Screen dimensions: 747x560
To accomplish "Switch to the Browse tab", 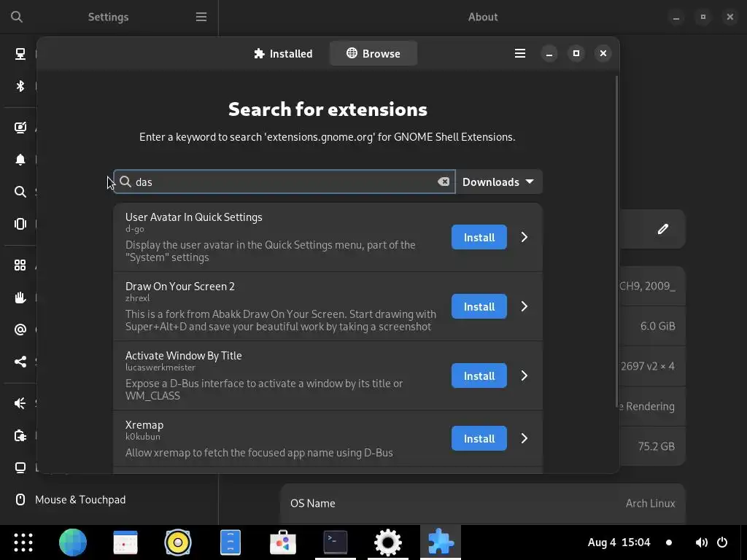I will tap(373, 53).
